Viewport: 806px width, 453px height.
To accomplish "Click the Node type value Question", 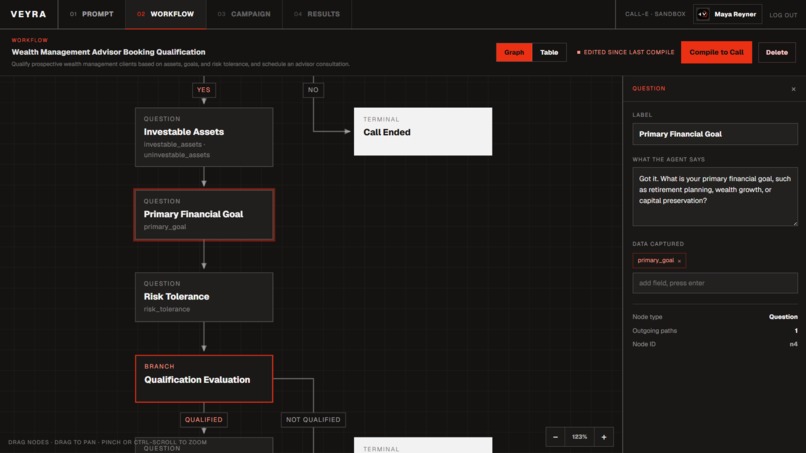I will pos(783,317).
